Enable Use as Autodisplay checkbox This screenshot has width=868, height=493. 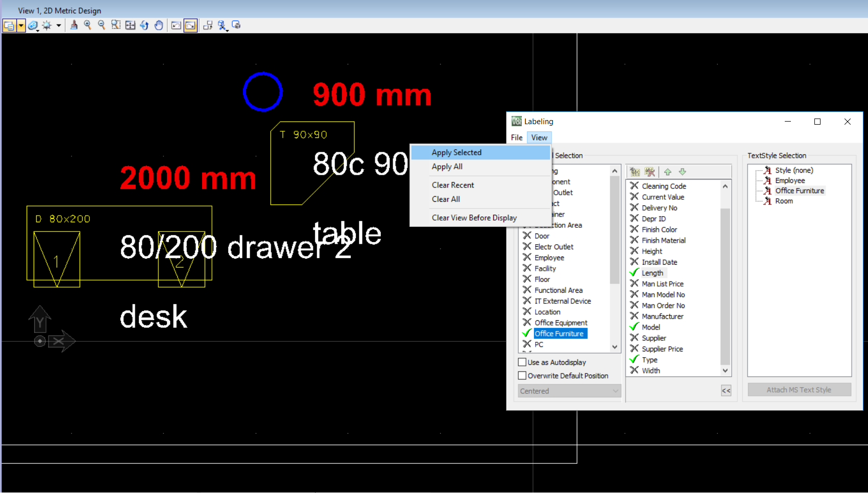click(522, 362)
